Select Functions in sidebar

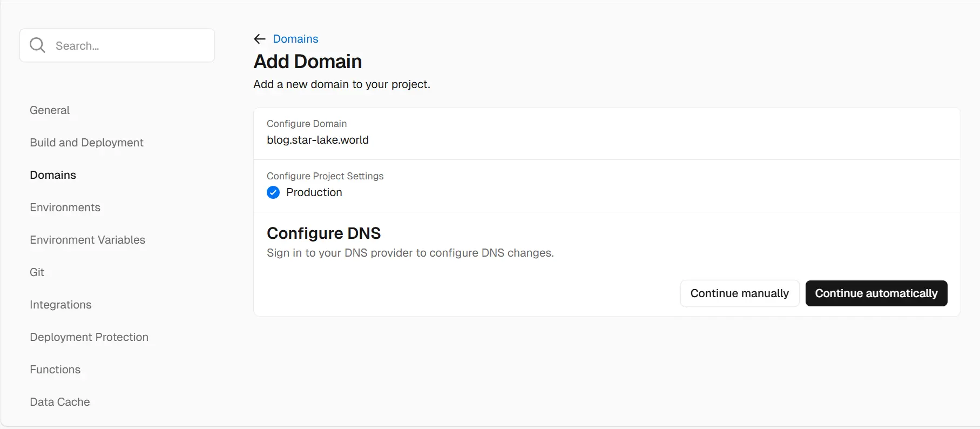coord(55,370)
